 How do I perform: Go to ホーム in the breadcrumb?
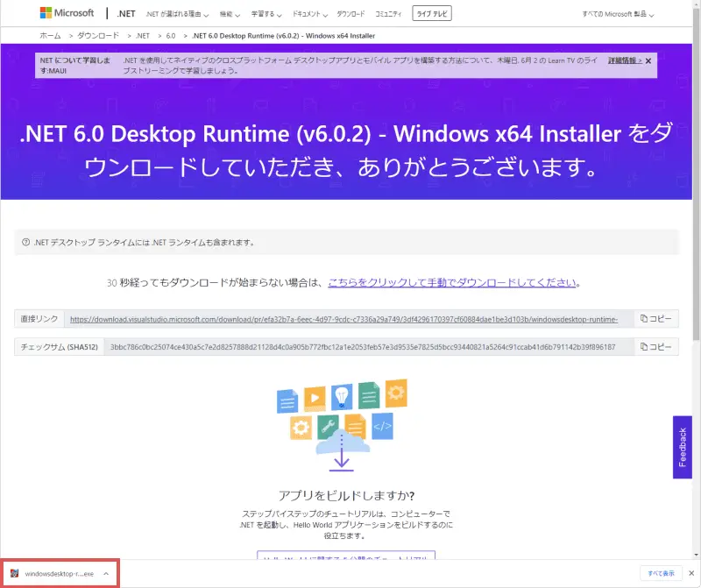click(50, 36)
